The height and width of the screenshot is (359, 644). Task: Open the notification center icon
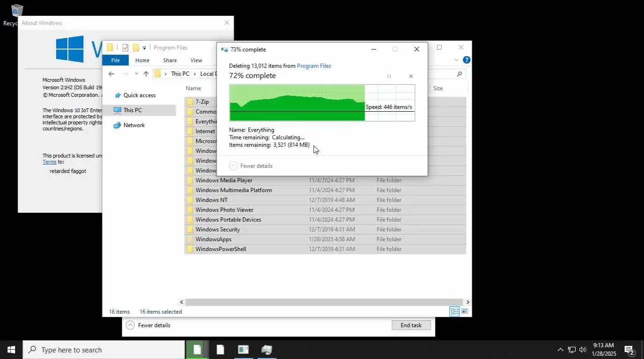pos(629,350)
